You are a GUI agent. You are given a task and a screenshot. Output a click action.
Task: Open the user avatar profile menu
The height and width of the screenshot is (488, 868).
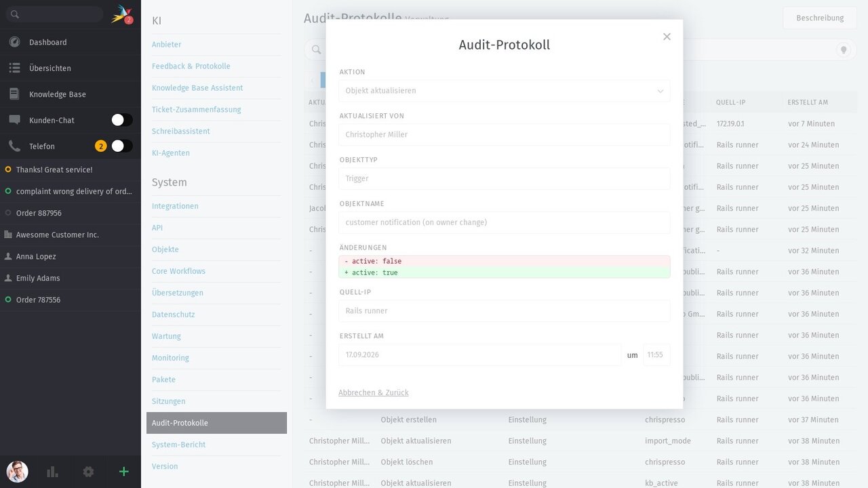coord(17,472)
